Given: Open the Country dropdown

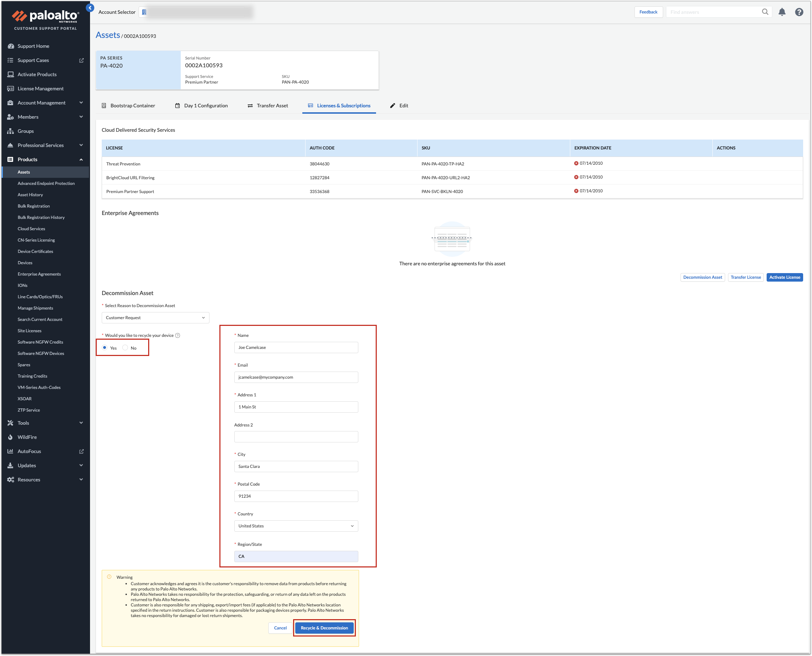Looking at the screenshot, I should tap(296, 526).
